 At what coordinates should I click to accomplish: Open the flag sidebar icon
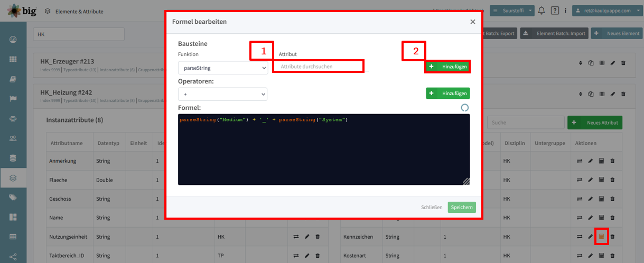click(13, 99)
